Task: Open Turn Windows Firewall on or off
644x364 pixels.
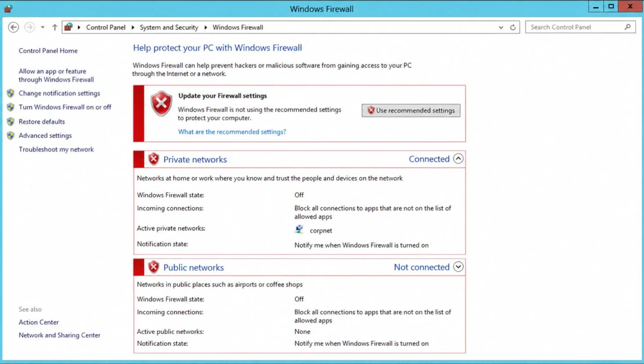Action: point(65,107)
